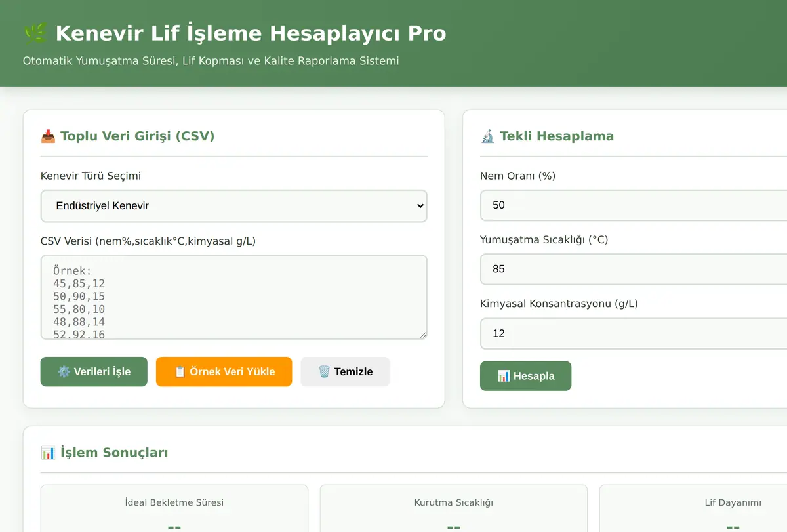Click the bar chart icon on Hesapla
787x532 pixels.
[x=504, y=376]
